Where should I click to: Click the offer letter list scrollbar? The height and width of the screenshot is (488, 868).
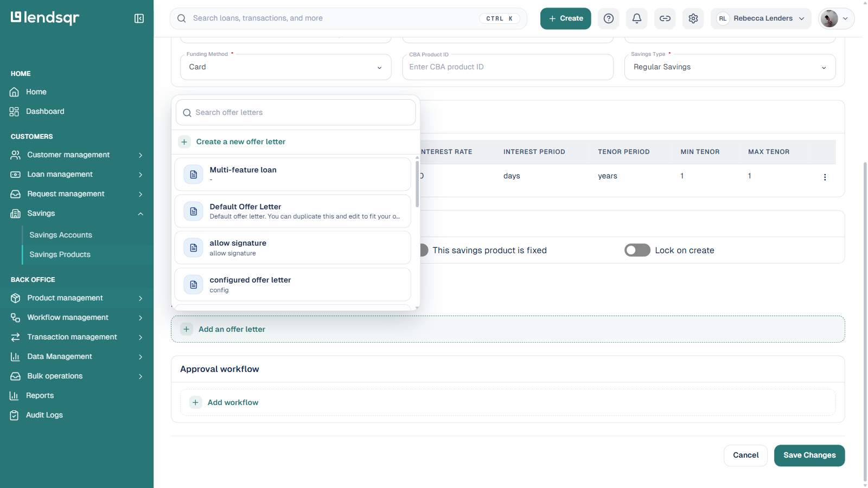[417, 184]
